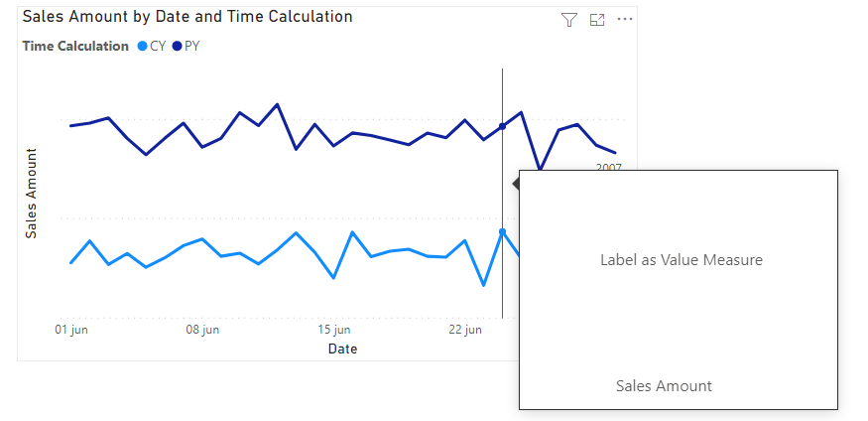Open More options ellipsis menu
This screenshot has width=868, height=421.
tap(625, 20)
